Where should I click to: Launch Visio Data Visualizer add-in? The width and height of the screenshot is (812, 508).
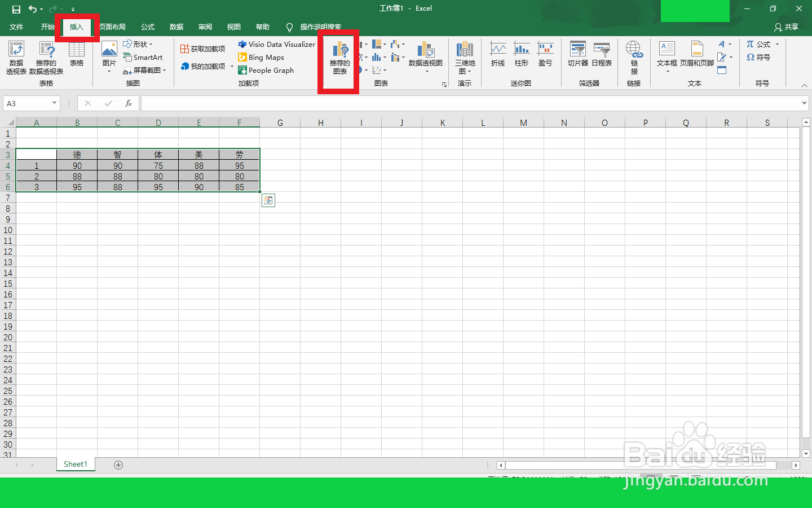276,44
